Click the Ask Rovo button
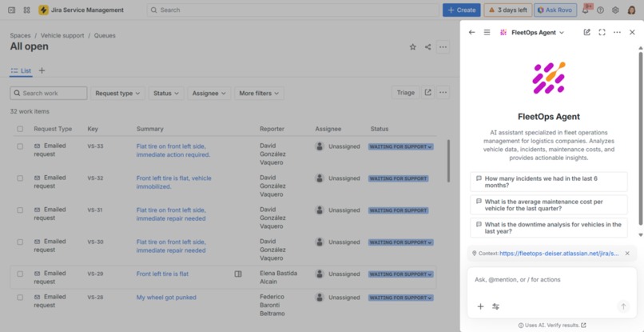 555,10
